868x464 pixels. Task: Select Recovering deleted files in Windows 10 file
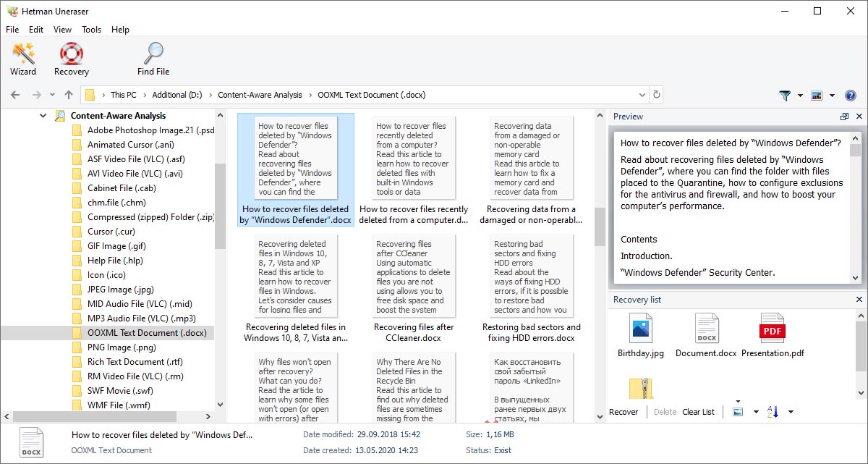pos(296,288)
